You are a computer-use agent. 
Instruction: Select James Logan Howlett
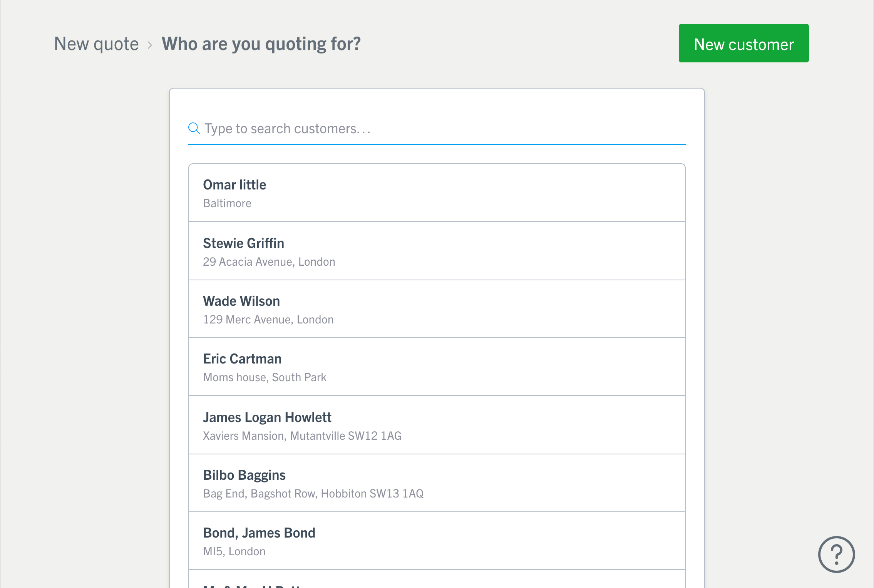(437, 425)
